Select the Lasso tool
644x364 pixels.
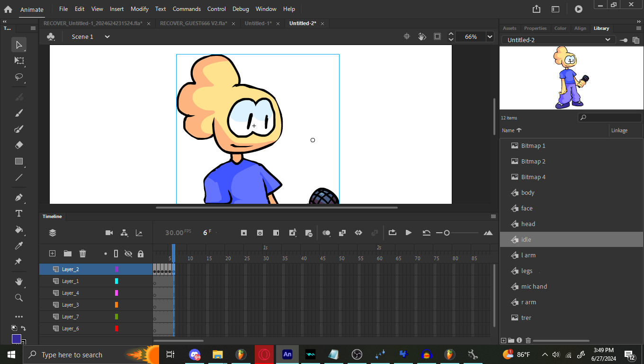(x=19, y=77)
